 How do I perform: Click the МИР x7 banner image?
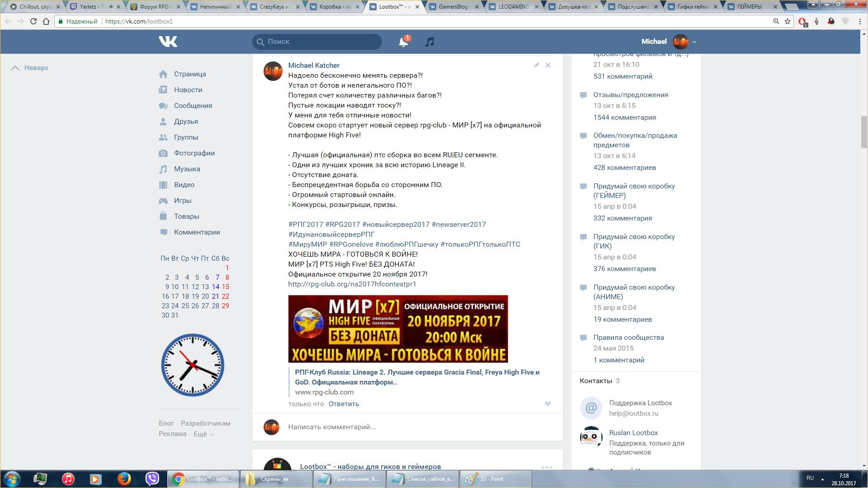398,329
